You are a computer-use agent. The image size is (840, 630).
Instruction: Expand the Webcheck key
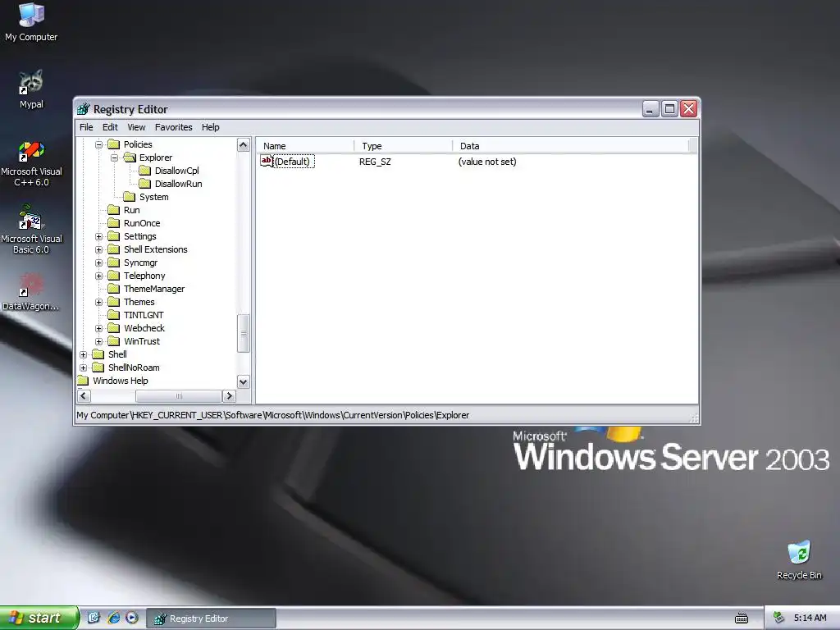98,328
